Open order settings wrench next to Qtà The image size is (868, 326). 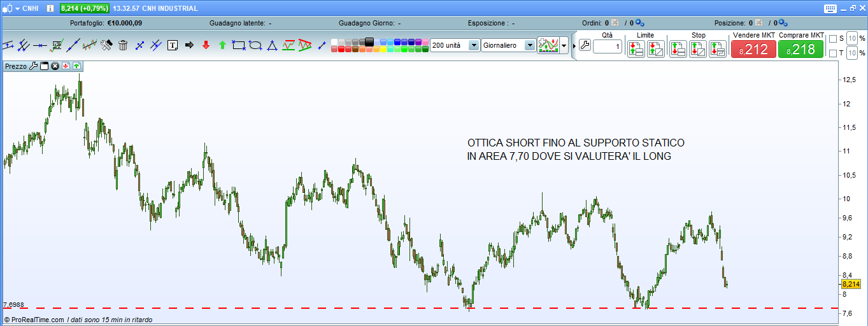coord(585,46)
